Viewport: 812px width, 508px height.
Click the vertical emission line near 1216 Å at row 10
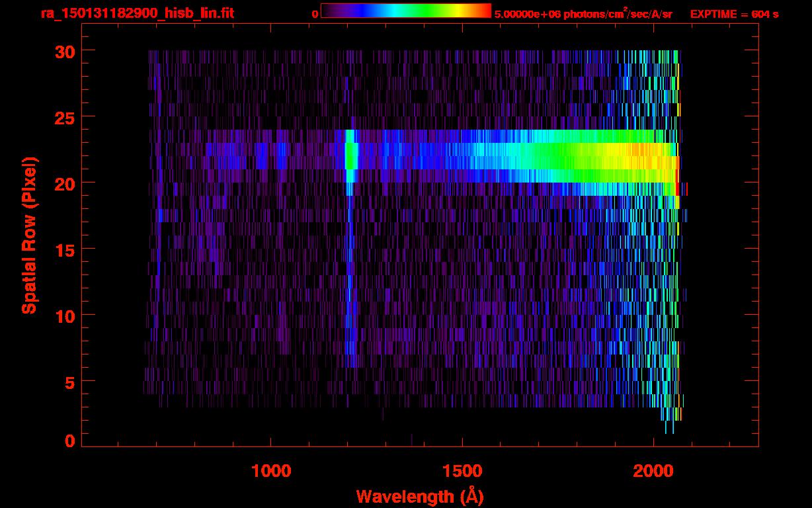tap(350, 314)
